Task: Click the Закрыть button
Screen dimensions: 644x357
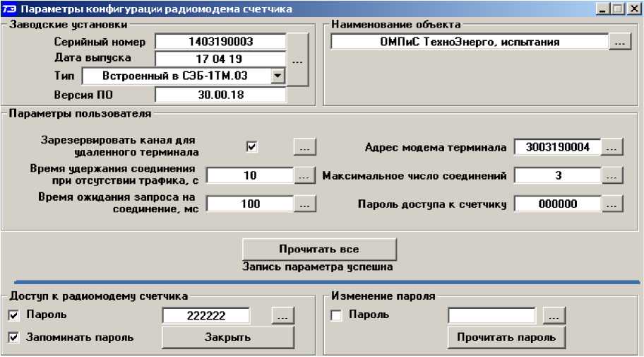Action: click(227, 337)
